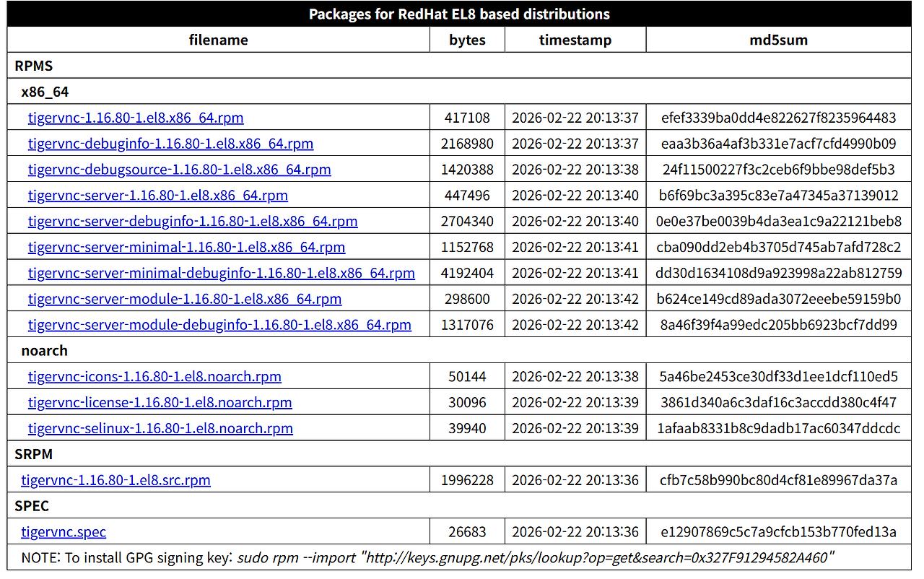This screenshot has height=579, width=924.
Task: Select byte size 4192404
Action: tap(468, 274)
